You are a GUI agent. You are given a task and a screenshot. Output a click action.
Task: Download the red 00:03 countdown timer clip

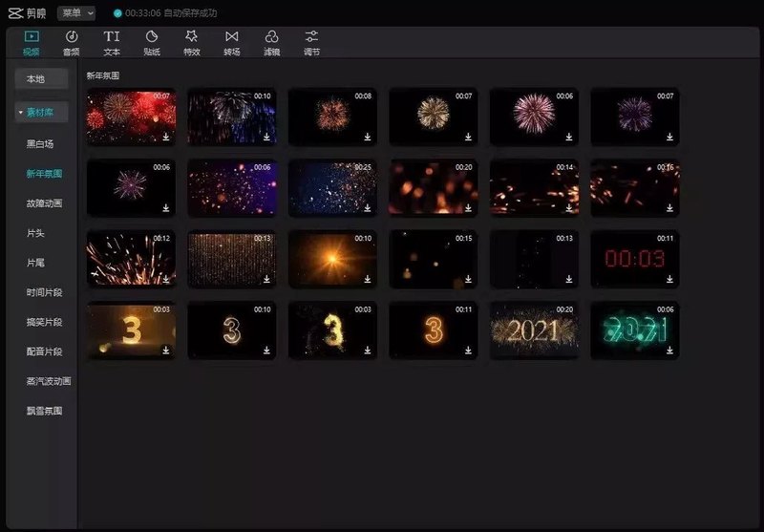point(670,279)
